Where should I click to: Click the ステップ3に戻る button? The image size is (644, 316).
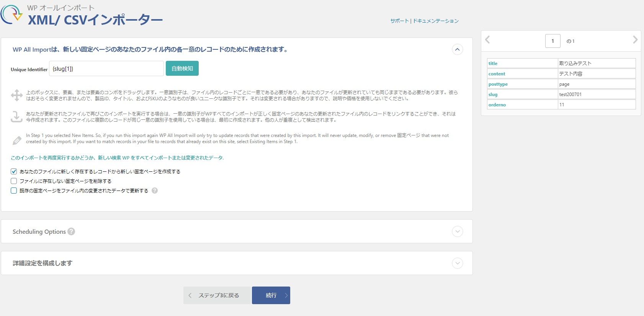click(217, 295)
